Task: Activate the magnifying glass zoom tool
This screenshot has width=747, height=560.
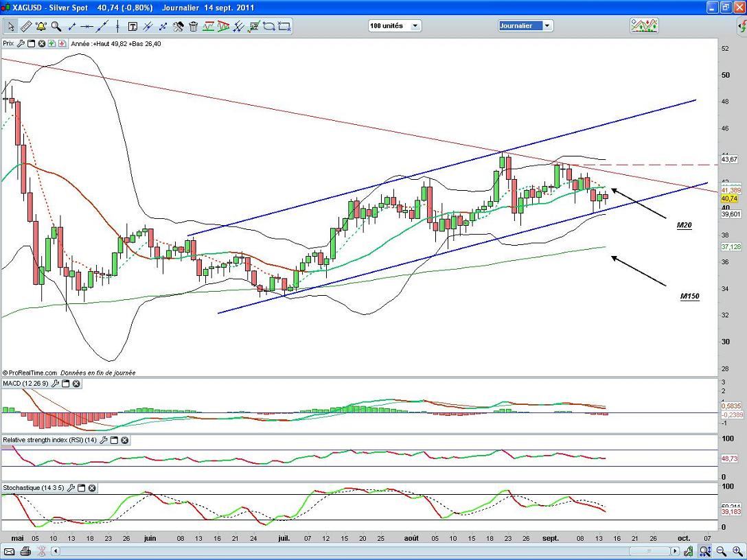Action: [56, 26]
